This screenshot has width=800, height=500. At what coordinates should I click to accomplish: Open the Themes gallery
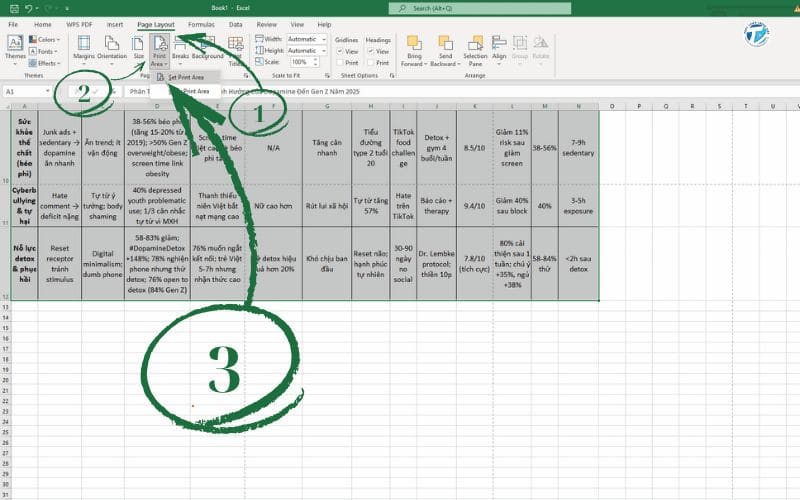click(15, 50)
